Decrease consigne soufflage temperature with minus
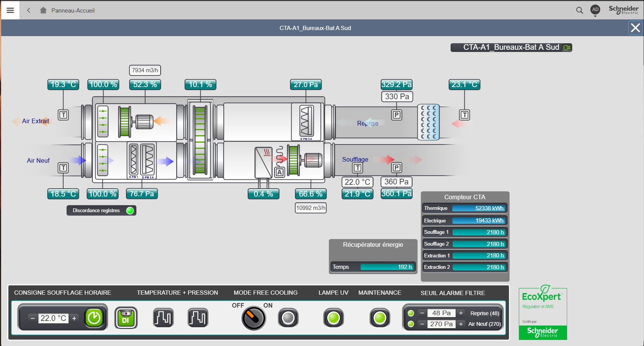This screenshot has width=644, height=346. (33, 318)
